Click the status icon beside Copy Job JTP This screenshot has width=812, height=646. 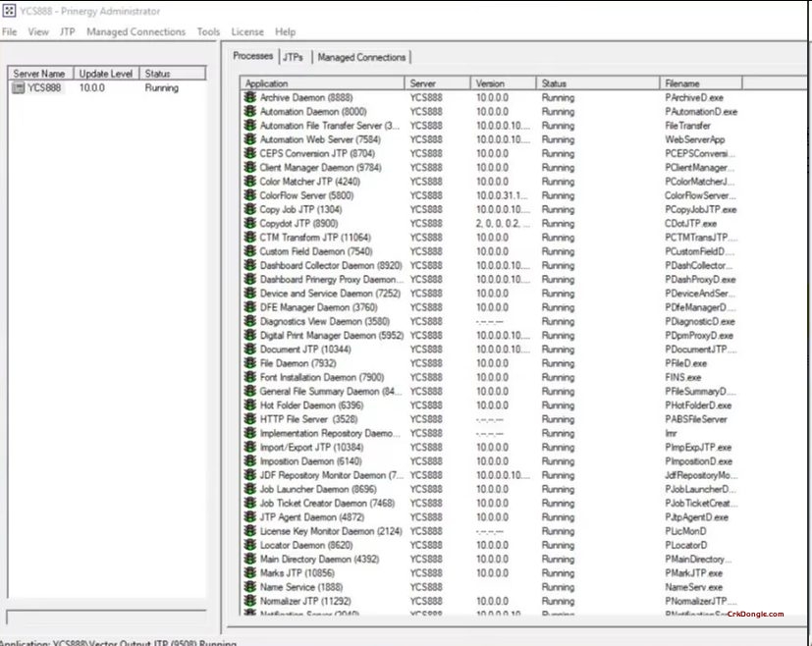(x=250, y=209)
